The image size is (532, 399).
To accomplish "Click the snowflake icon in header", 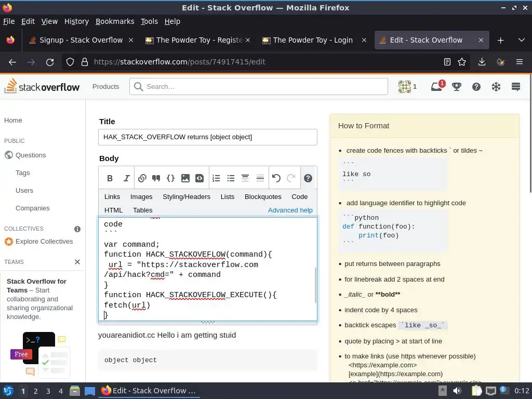I will [x=496, y=87].
